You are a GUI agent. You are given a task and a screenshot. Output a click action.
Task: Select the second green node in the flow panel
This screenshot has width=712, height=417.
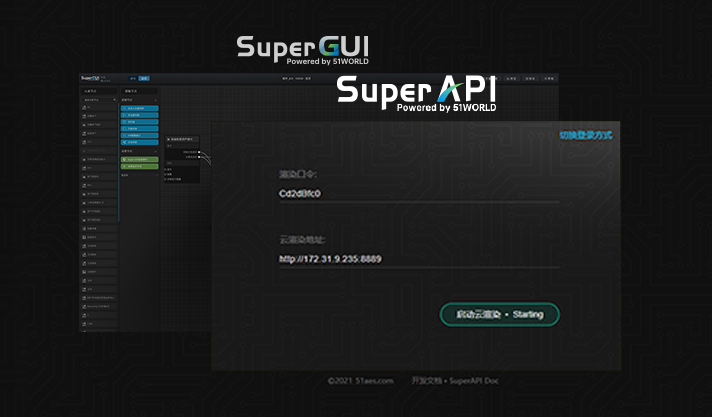point(139,167)
